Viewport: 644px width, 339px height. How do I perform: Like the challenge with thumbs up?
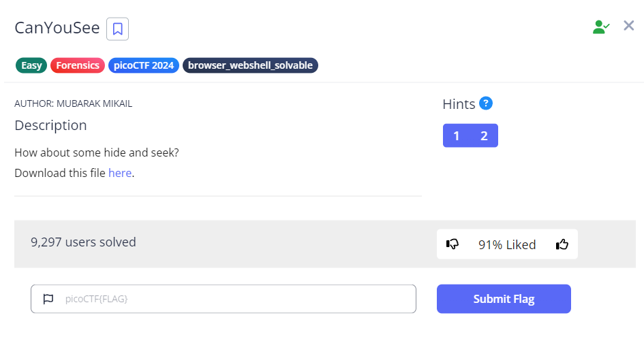[x=562, y=244]
